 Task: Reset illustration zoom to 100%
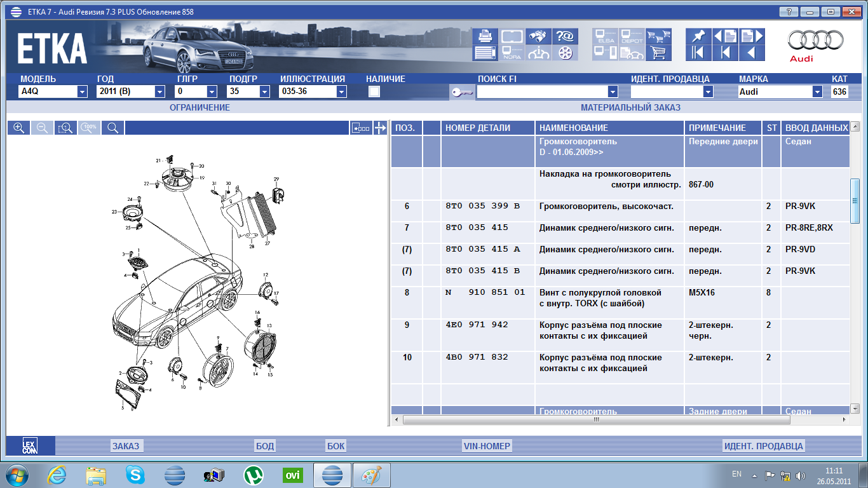pos(90,128)
